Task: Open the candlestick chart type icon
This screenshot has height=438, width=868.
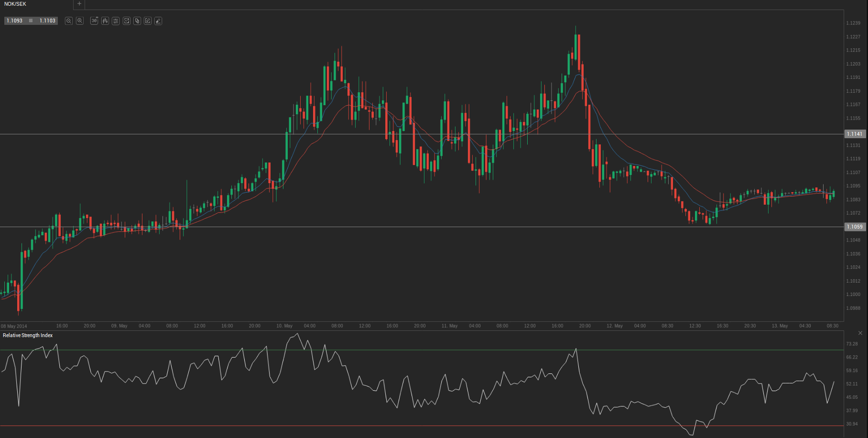Action: tap(105, 21)
